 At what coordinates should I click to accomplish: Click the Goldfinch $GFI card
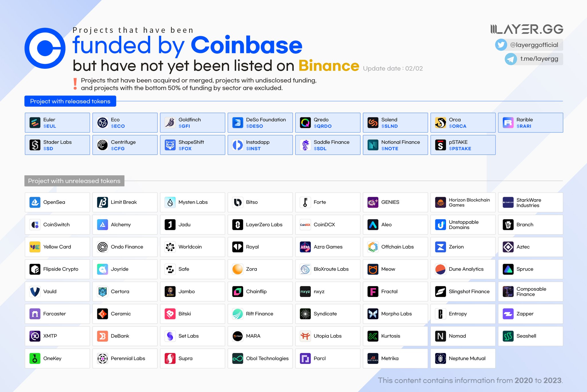pyautogui.click(x=192, y=123)
